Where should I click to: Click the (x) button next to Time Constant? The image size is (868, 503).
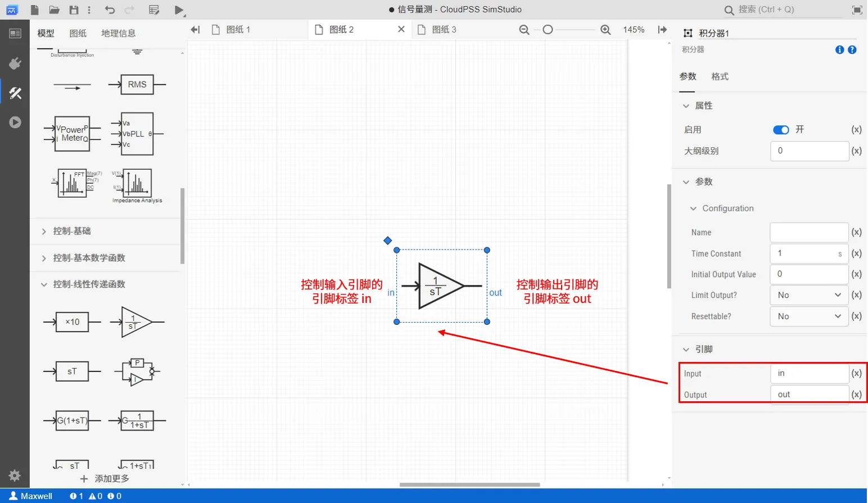[x=856, y=253]
